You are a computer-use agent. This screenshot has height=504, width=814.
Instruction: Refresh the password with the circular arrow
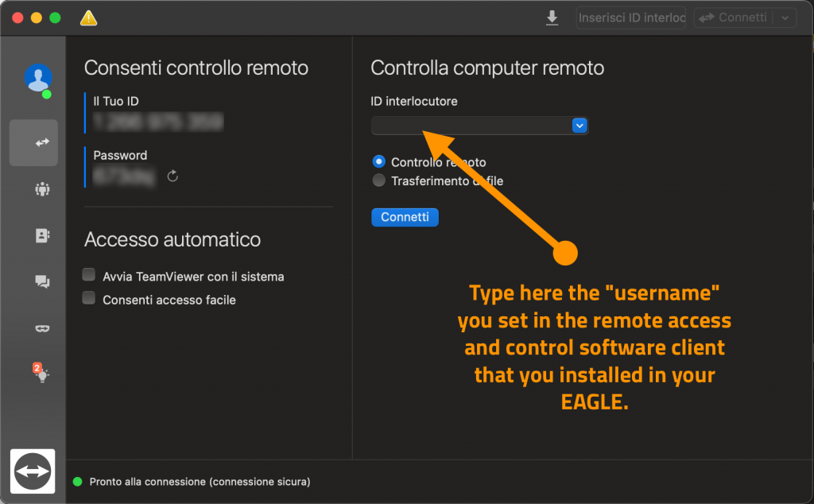172,176
